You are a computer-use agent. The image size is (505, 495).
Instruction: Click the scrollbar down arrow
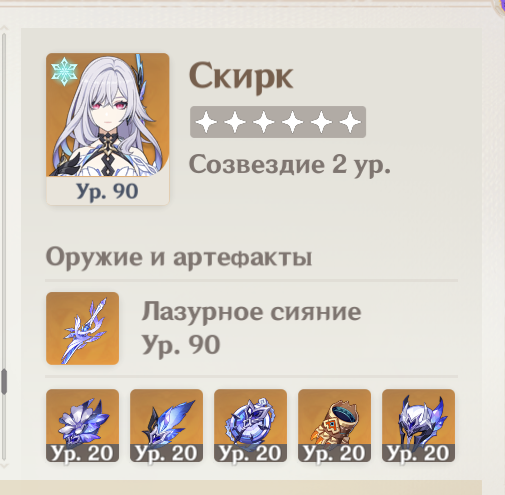coord(4,465)
